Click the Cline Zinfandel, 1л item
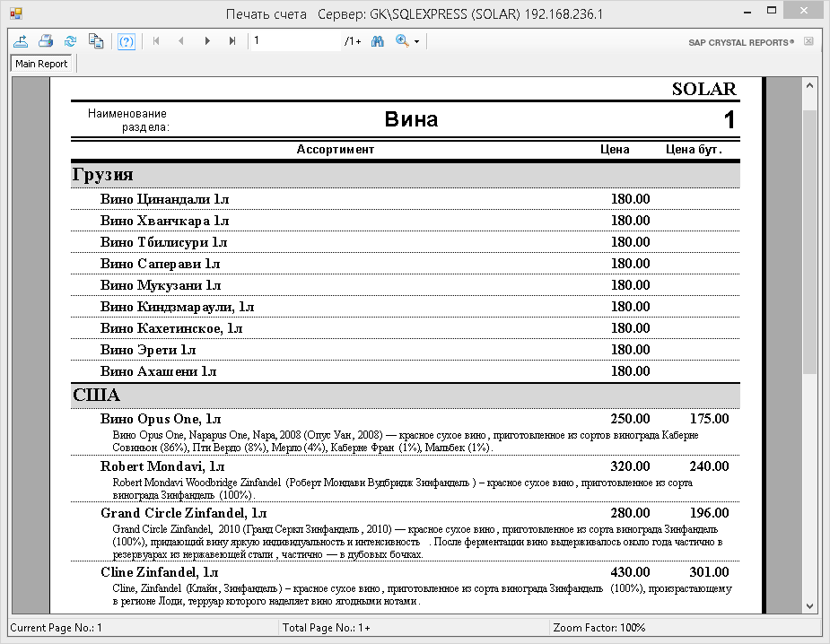Image resolution: width=830 pixels, height=644 pixels. (x=160, y=572)
